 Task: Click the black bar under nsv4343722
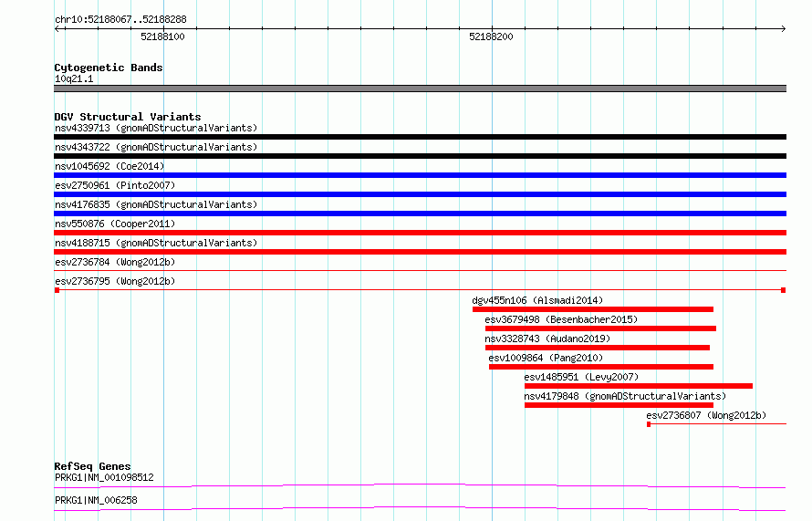pyautogui.click(x=420, y=156)
